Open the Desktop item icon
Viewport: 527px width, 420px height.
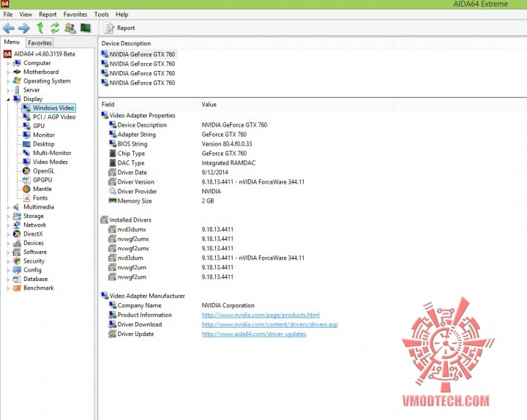coord(26,144)
